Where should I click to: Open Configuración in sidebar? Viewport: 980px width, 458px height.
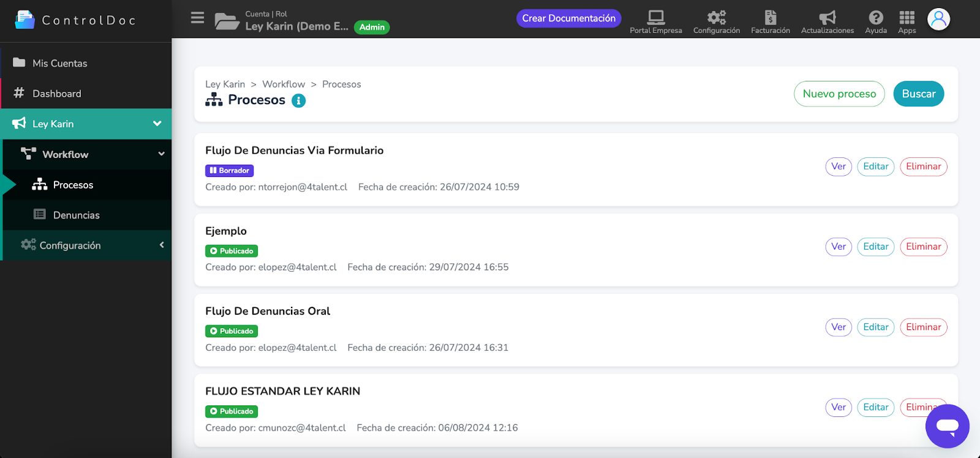coord(87,245)
